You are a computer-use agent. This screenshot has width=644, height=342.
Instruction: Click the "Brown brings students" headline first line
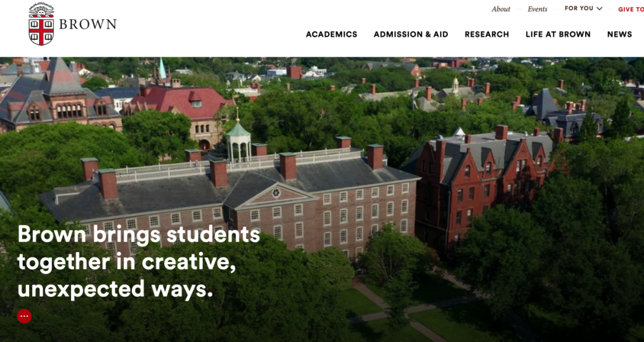point(138,235)
